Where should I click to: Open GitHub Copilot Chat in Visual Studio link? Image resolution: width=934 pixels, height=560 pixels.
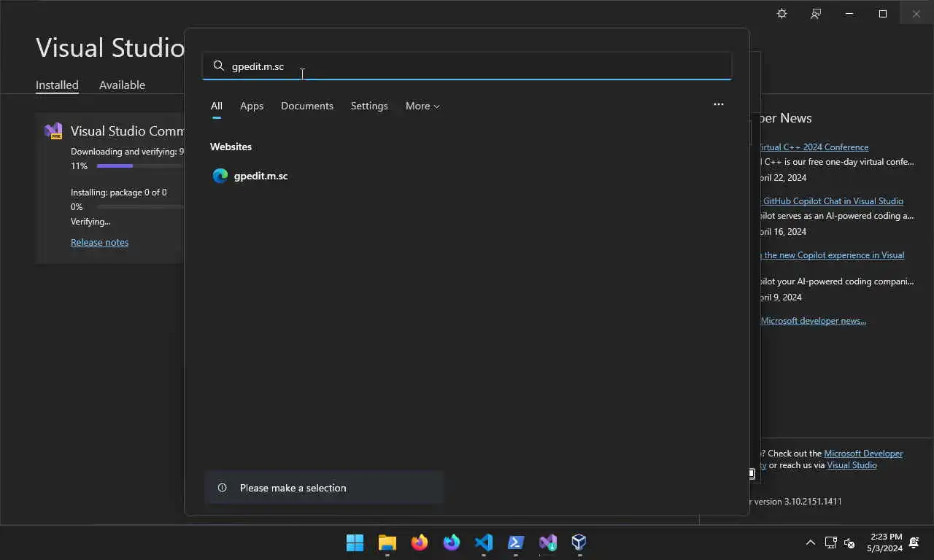point(833,201)
